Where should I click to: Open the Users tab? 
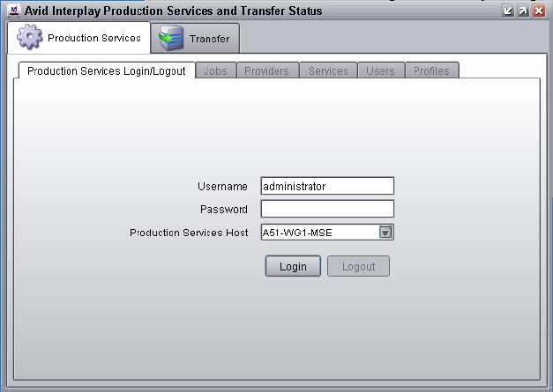[380, 70]
